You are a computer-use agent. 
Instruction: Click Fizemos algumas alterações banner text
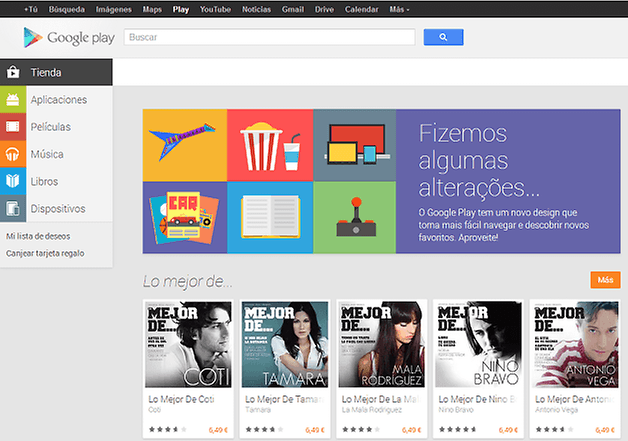(x=479, y=160)
